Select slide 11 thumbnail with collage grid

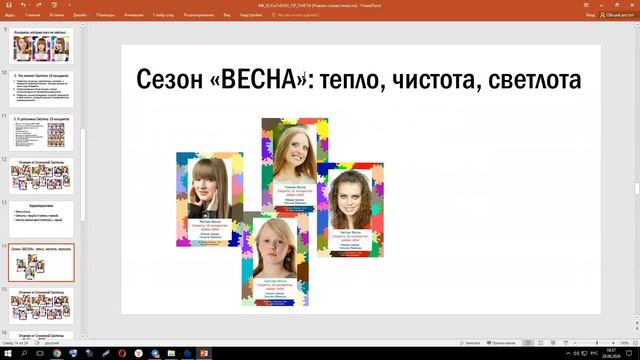41,133
